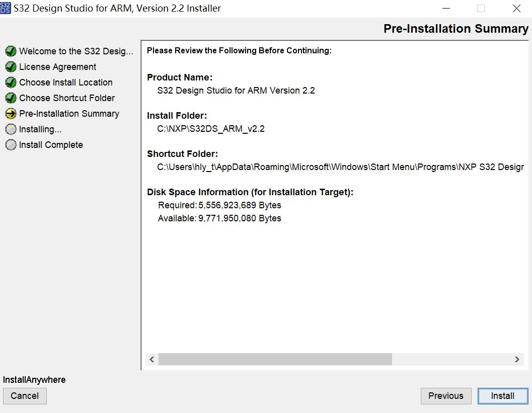Click the checkmark icon for Choose Install Location

coord(11,82)
